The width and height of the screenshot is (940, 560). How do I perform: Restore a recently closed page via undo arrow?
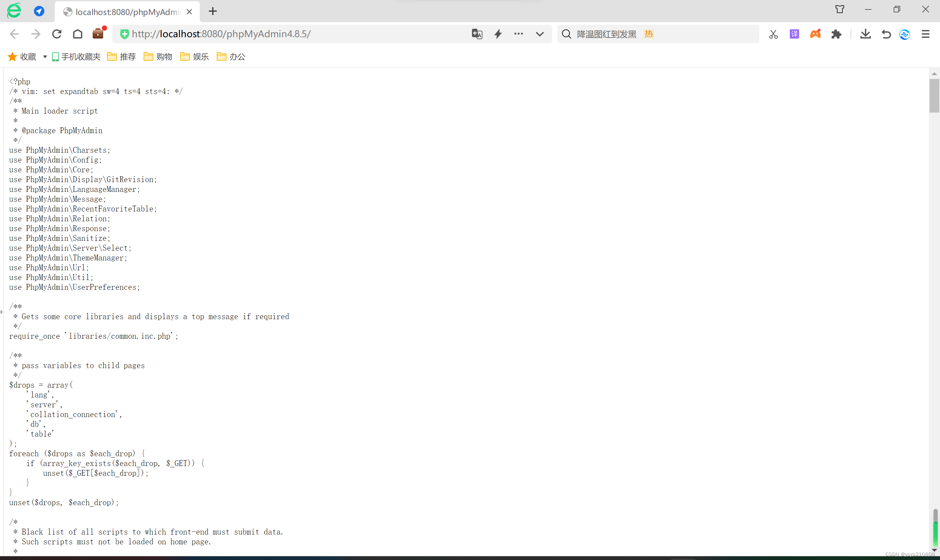pos(886,34)
